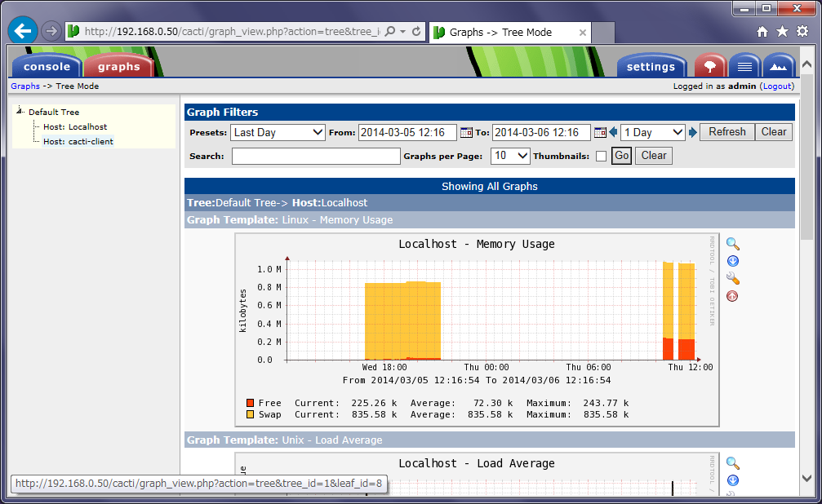Click the Refresh button

tap(726, 132)
